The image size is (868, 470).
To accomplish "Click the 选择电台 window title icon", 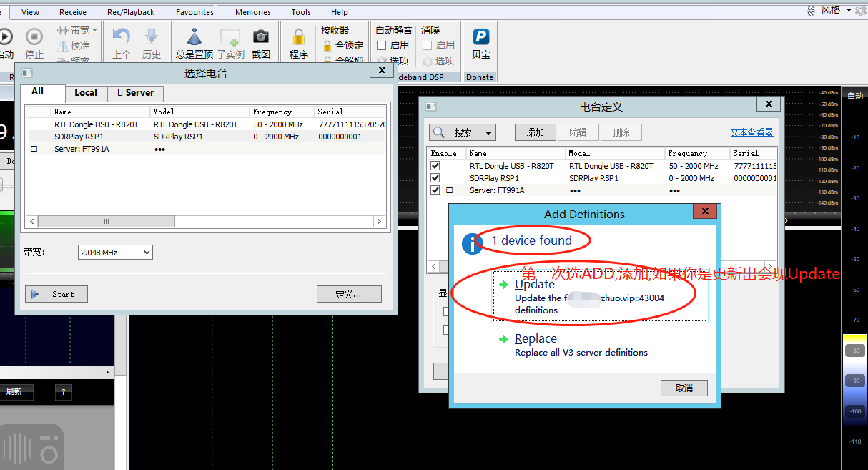I will [27, 73].
